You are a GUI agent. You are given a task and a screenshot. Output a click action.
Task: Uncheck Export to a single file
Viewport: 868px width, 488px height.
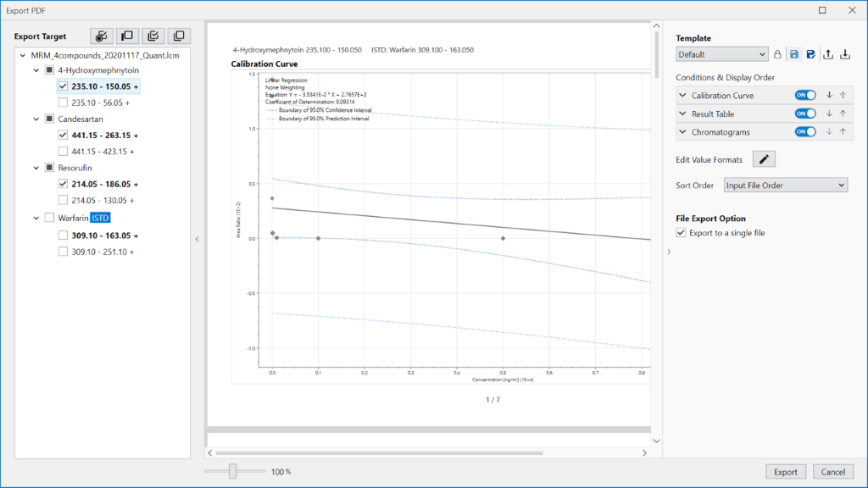pyautogui.click(x=681, y=233)
